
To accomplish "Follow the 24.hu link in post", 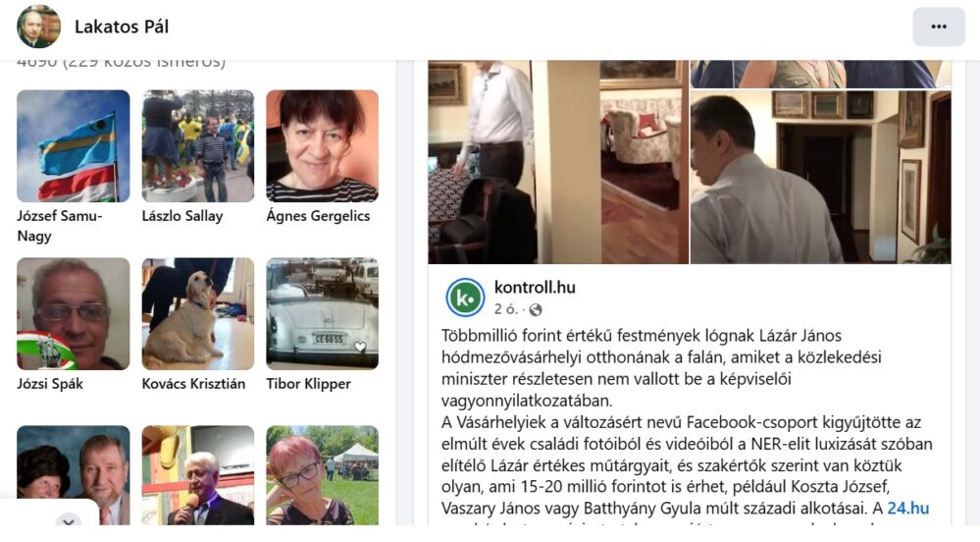I will coord(908,509).
